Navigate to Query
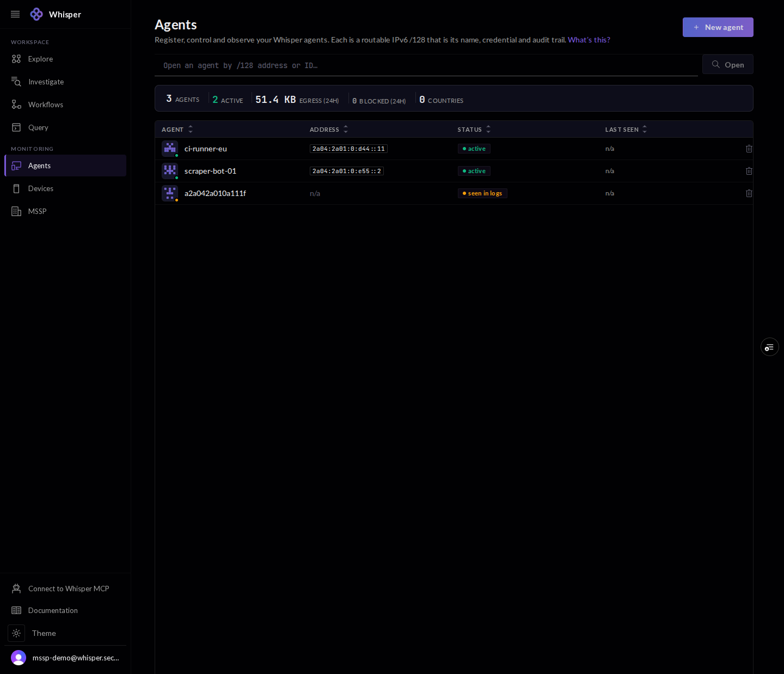 tap(65, 127)
